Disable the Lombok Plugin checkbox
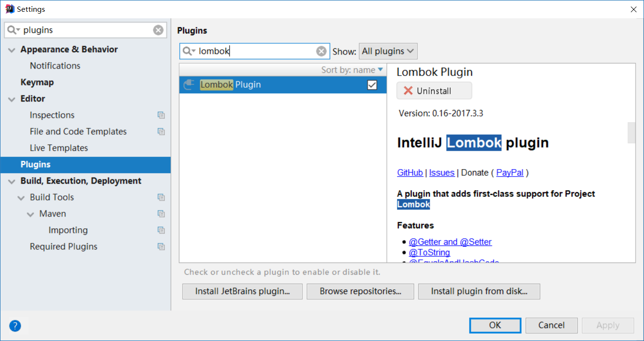The height and width of the screenshot is (341, 644). [x=372, y=85]
